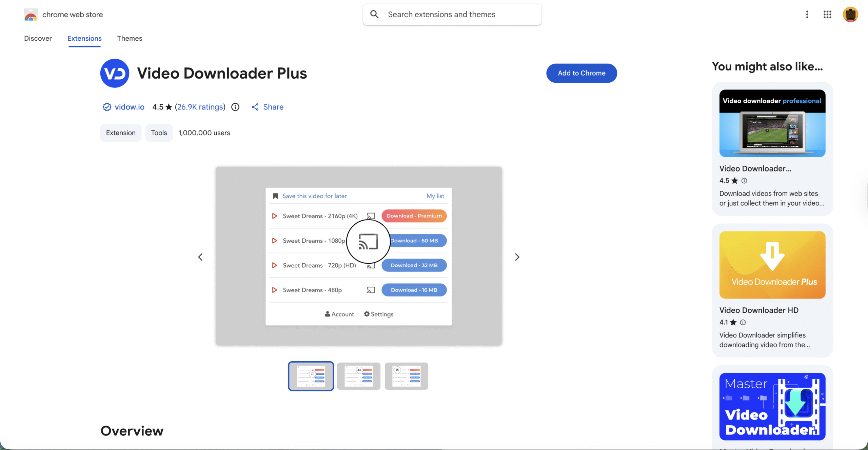868x450 pixels.
Task: Click the search magnifier icon
Action: [374, 14]
